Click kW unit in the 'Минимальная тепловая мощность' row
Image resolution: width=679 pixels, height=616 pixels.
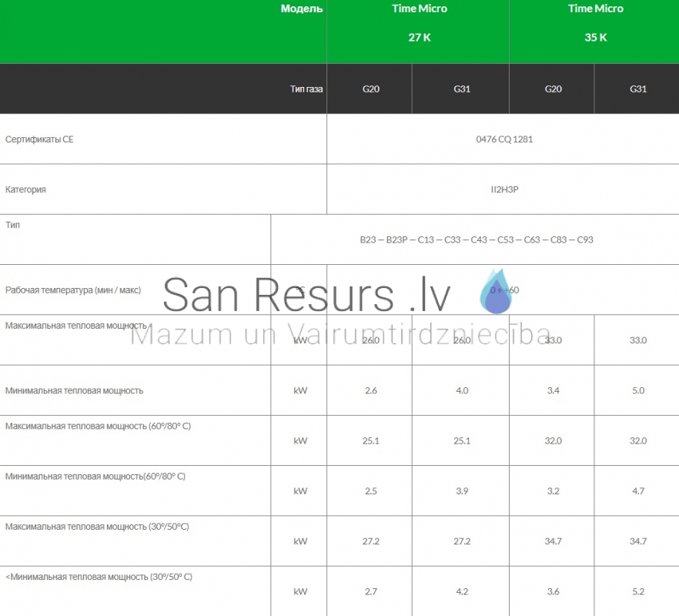pyautogui.click(x=300, y=390)
